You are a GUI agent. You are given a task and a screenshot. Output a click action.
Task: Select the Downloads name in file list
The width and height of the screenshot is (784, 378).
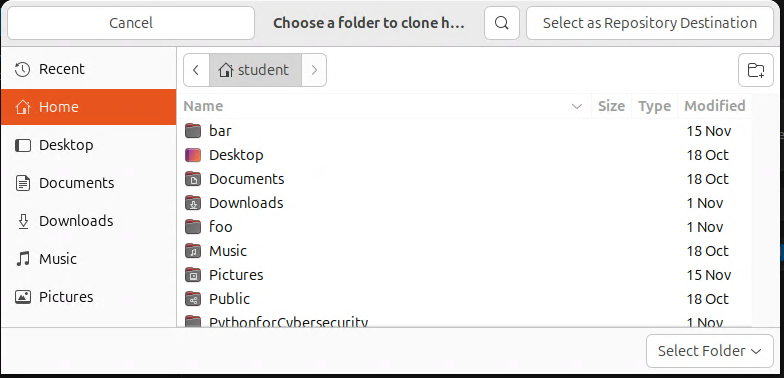click(x=246, y=203)
